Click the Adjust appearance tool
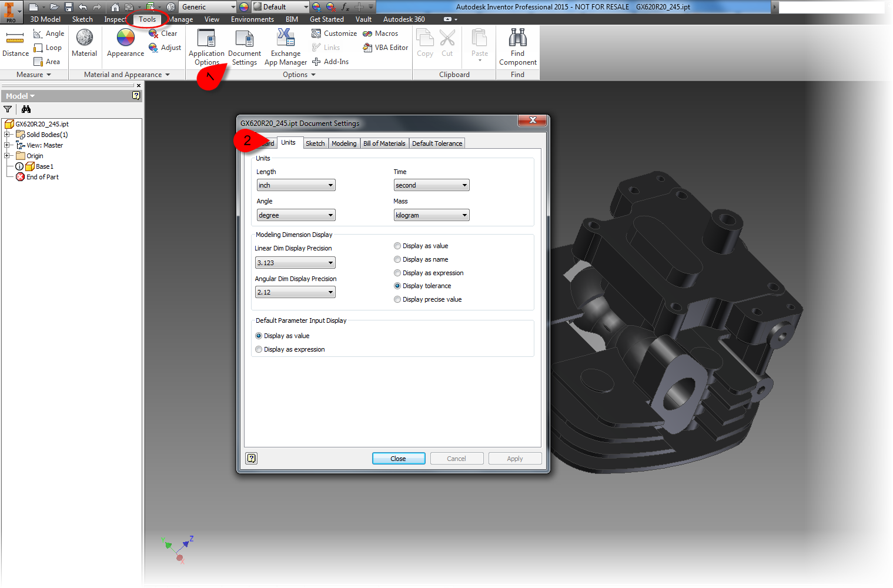Screen dimensions: 893x588 (165, 48)
